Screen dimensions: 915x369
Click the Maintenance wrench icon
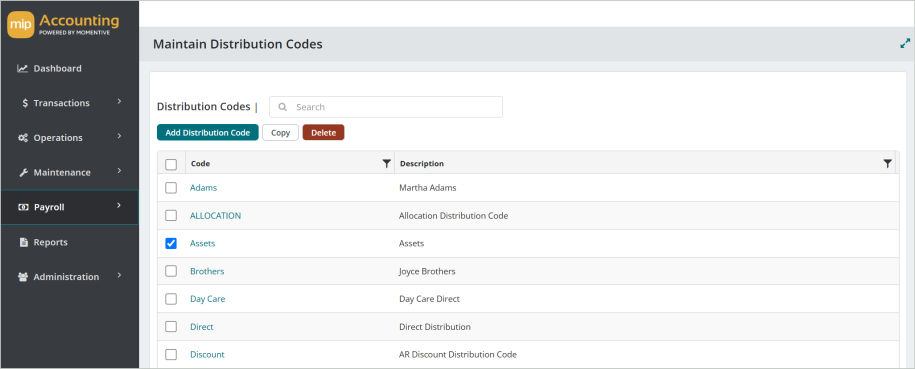coord(23,173)
